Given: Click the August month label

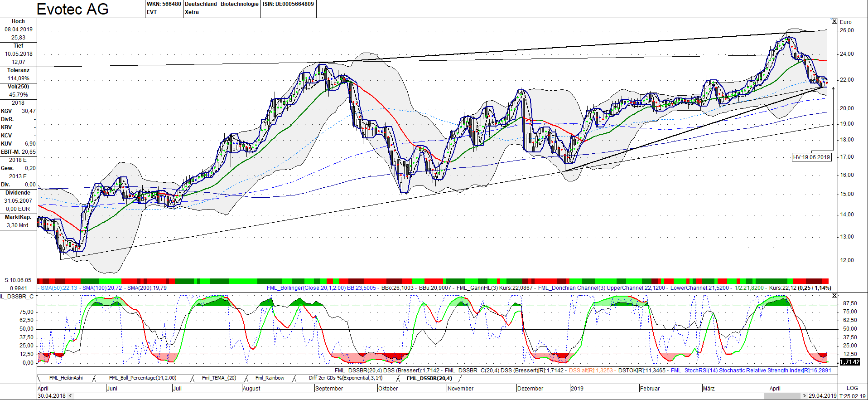Looking at the screenshot, I should 251,389.
